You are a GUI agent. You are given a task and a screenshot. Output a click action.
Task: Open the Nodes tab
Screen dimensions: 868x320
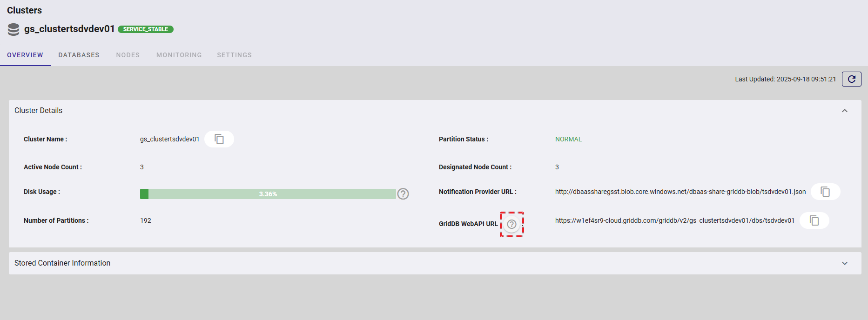pyautogui.click(x=128, y=55)
